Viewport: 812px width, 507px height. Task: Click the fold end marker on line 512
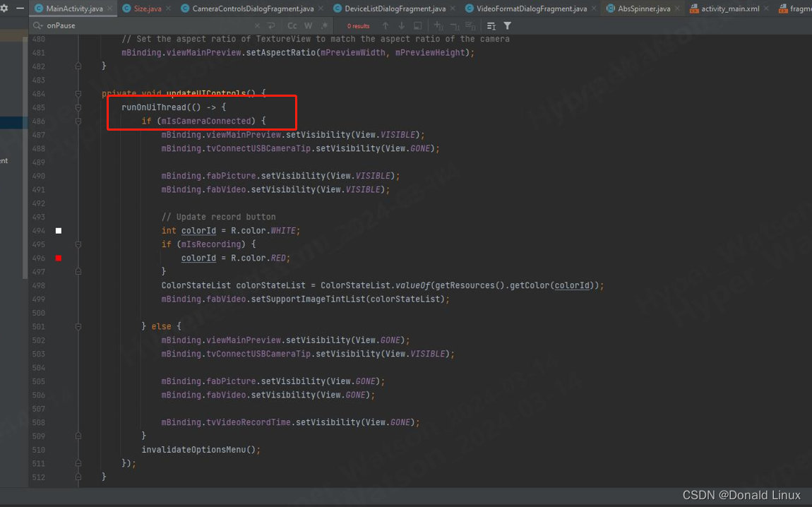(x=78, y=477)
